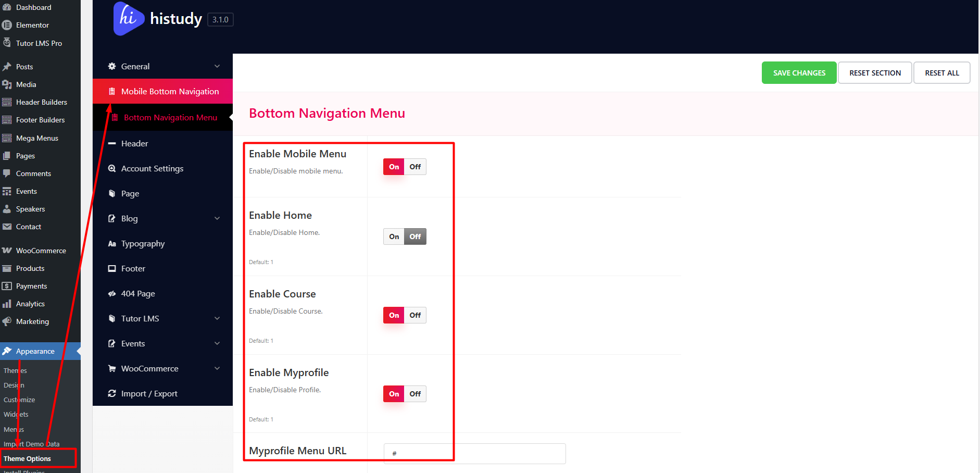Open the 404 Page settings

tap(137, 293)
